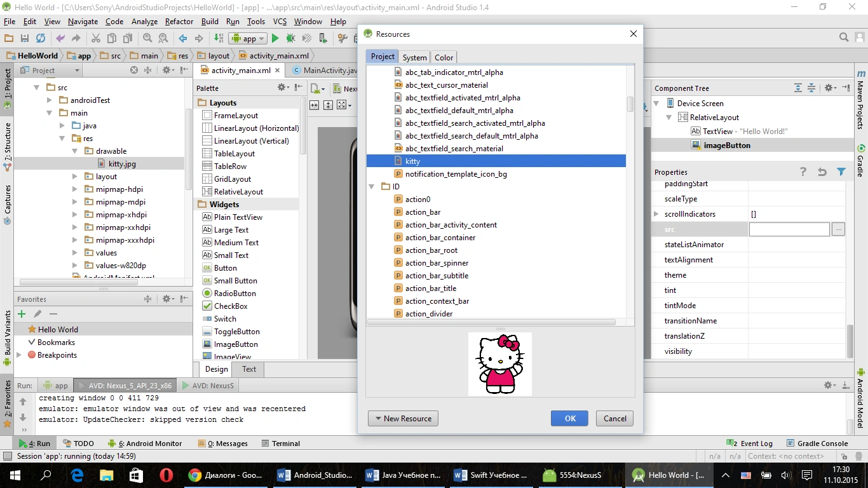Expand the androidTest folder
868x488 pixels.
click(x=50, y=100)
